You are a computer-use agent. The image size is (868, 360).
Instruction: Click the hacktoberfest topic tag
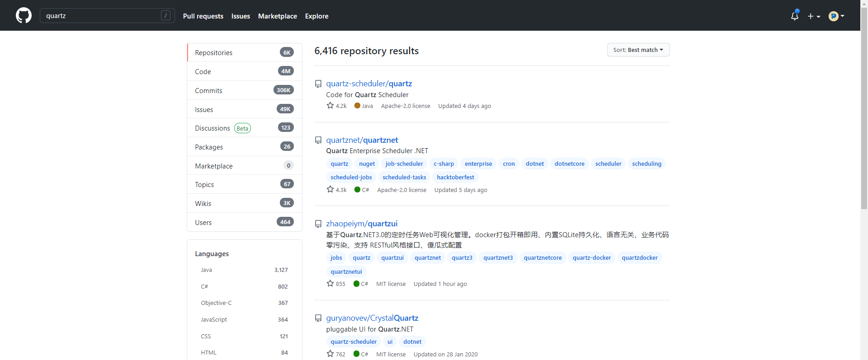click(455, 178)
